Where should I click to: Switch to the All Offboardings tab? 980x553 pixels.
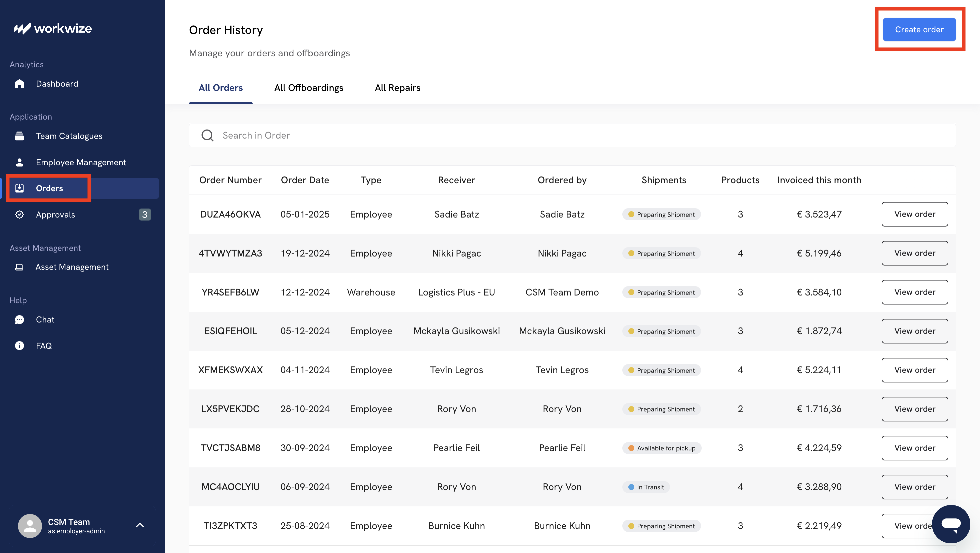(309, 88)
